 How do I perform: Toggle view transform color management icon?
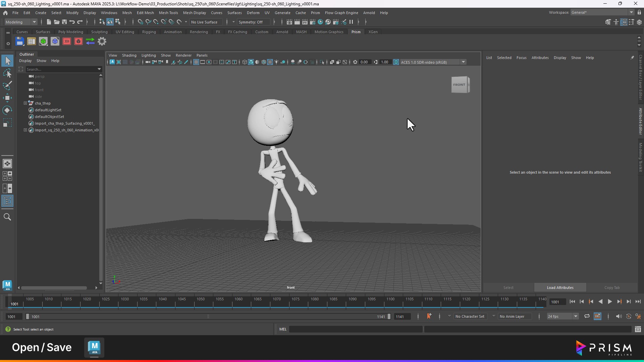pos(396,62)
